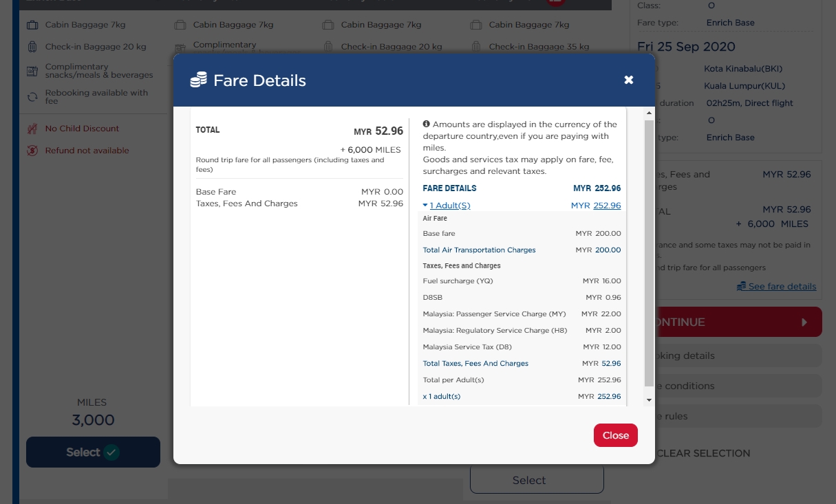The height and width of the screenshot is (504, 836).
Task: Click the coins icon beside Fare Details title
Action: click(198, 80)
